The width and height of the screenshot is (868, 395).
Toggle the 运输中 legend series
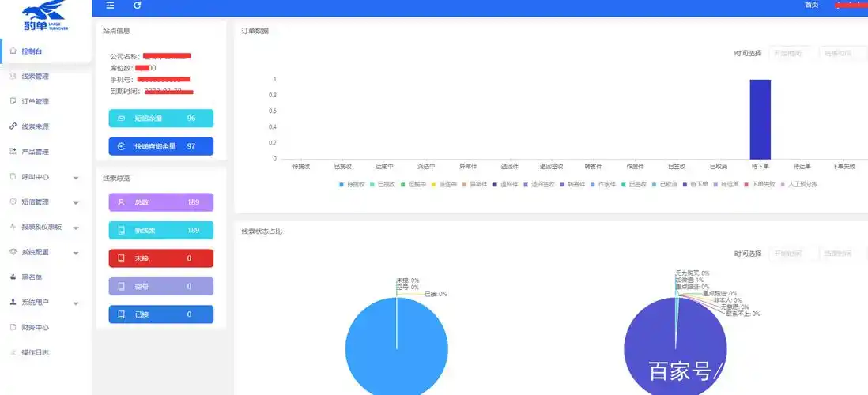point(413,184)
